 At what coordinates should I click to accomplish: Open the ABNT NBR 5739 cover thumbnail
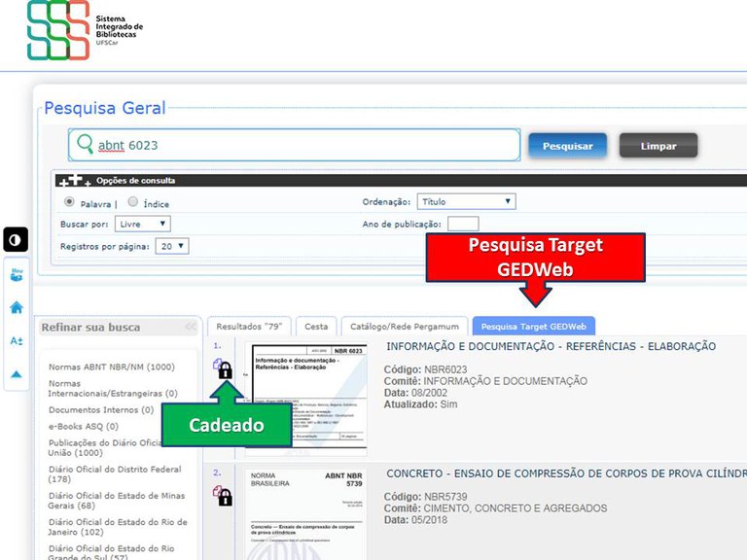[x=306, y=514]
